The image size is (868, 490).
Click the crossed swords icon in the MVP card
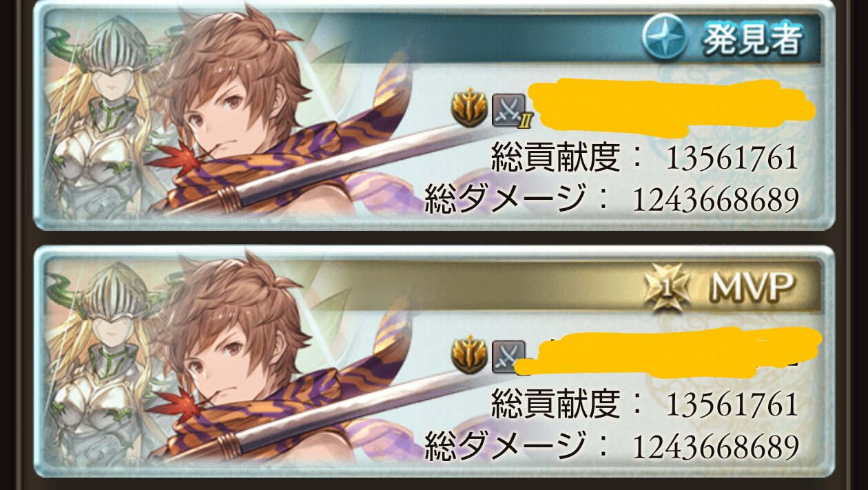click(x=508, y=356)
